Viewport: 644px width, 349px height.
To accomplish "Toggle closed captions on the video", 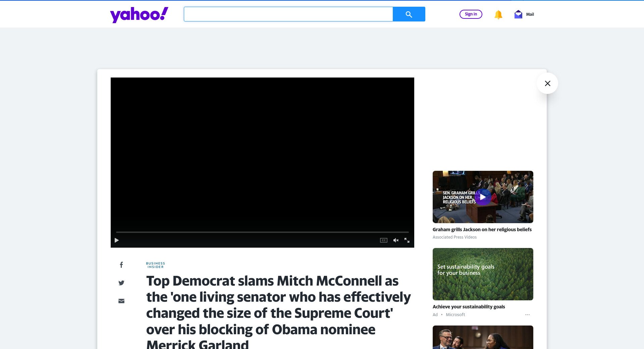I will (x=383, y=240).
